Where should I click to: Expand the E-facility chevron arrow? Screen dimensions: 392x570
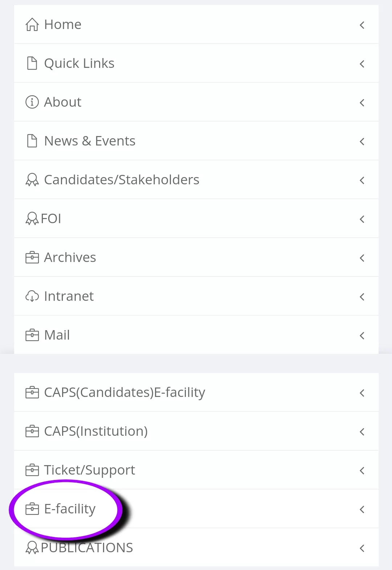click(362, 509)
